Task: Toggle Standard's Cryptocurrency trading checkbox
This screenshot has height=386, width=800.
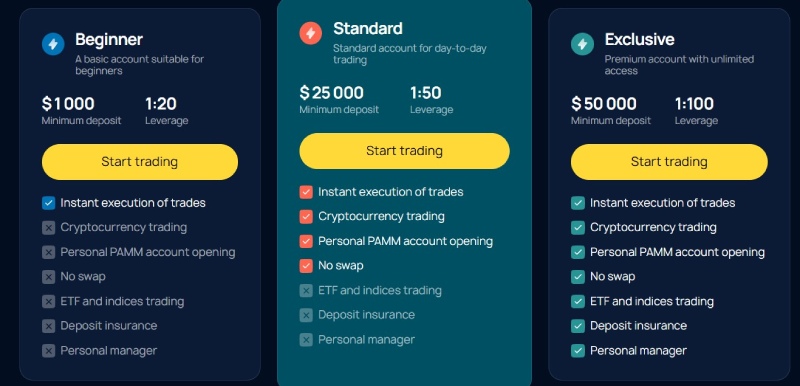Action: tap(306, 217)
